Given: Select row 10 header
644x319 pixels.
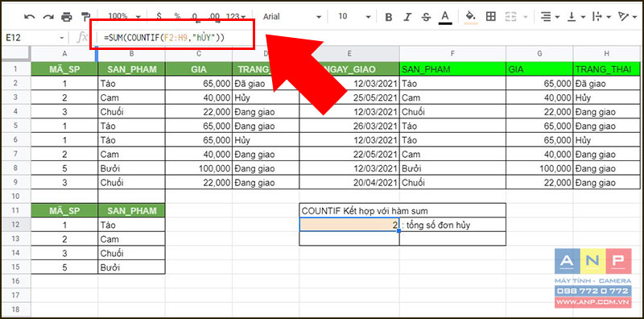Looking at the screenshot, I should pyautogui.click(x=15, y=196).
